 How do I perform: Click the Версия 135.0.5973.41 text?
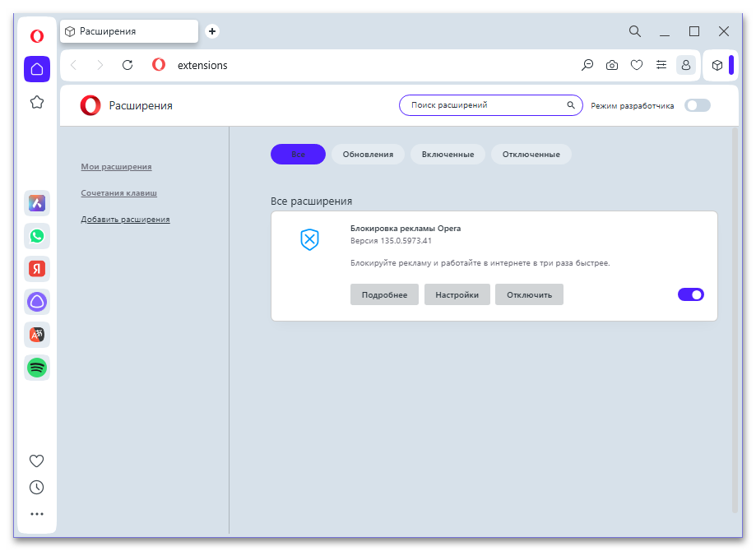(391, 241)
